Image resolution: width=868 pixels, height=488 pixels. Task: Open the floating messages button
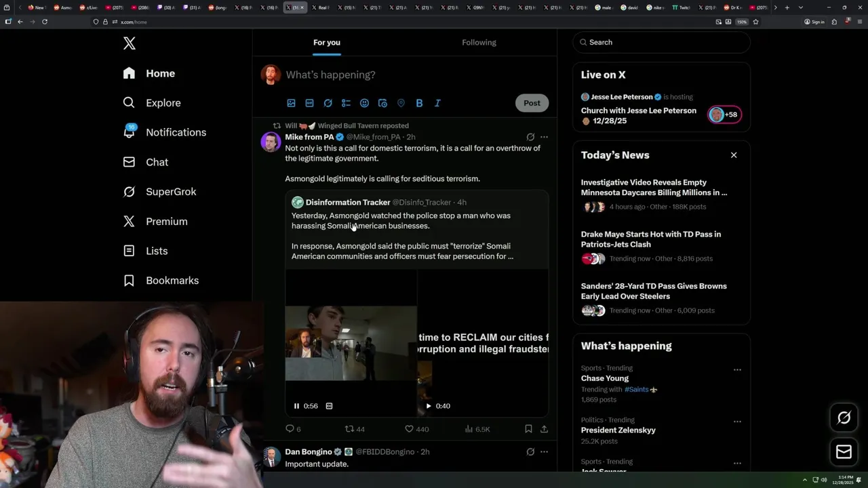(x=844, y=452)
